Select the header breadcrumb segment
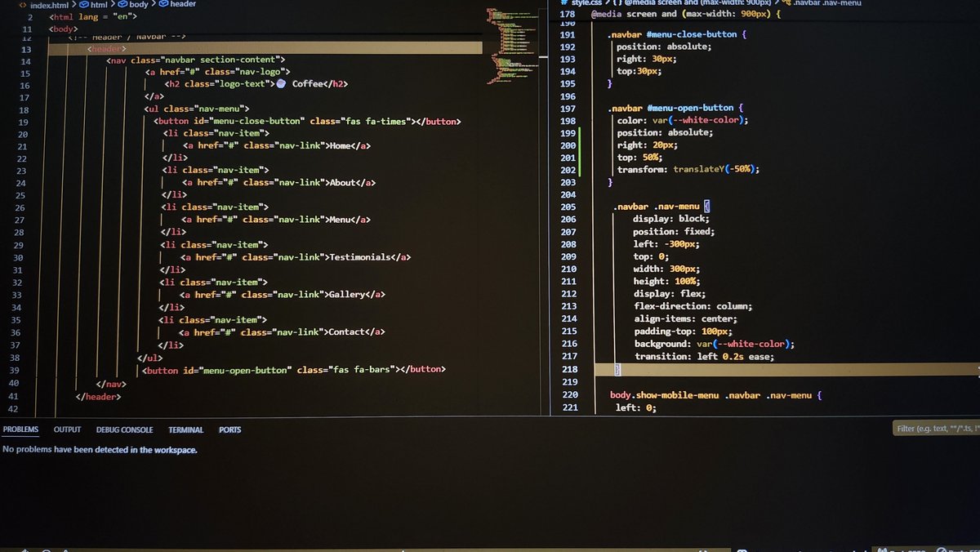This screenshot has height=552, width=980. coord(183,4)
